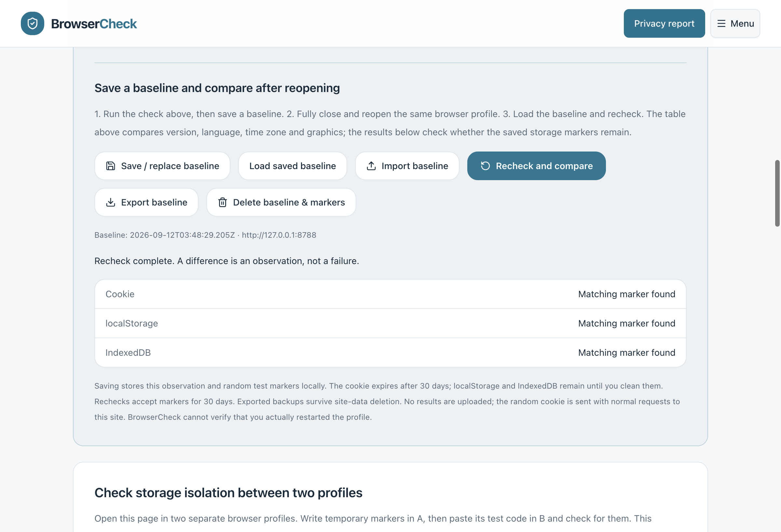Open the Menu dropdown
The image size is (781, 532).
coord(735,23)
